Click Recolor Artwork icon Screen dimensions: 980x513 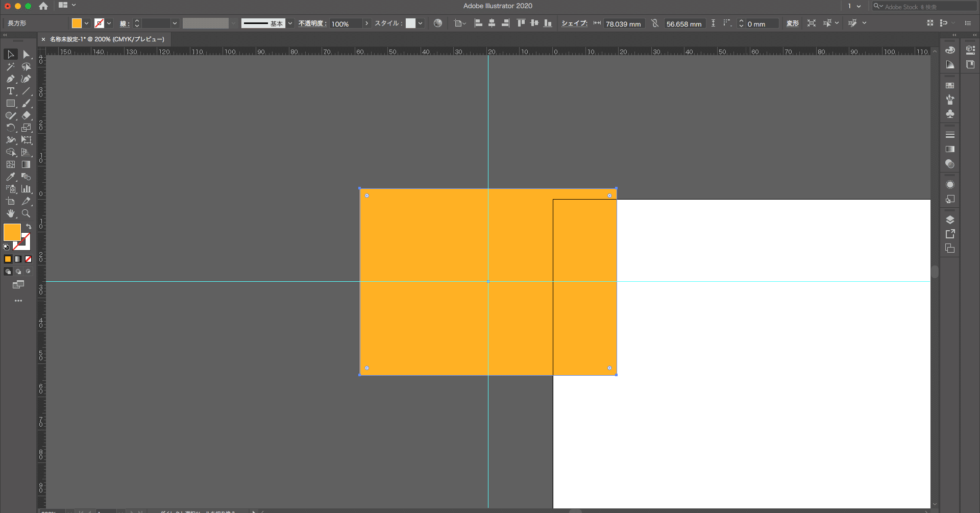[438, 23]
